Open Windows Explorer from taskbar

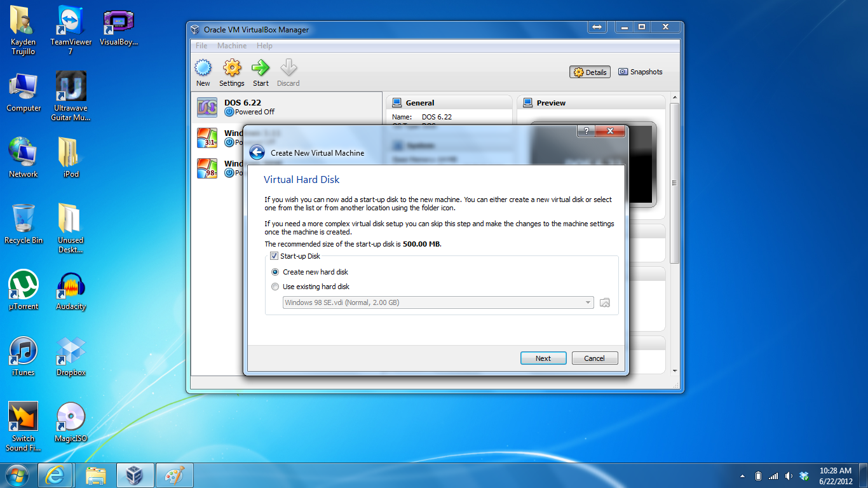[95, 475]
